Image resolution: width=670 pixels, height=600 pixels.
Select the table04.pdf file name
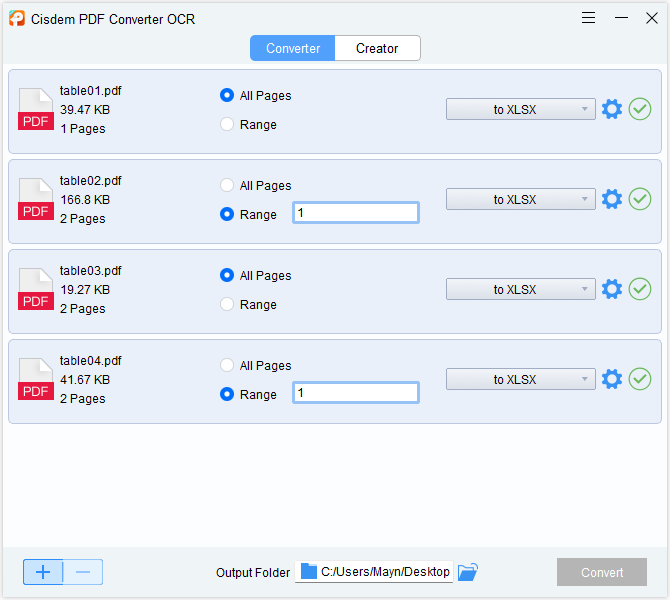(91, 361)
